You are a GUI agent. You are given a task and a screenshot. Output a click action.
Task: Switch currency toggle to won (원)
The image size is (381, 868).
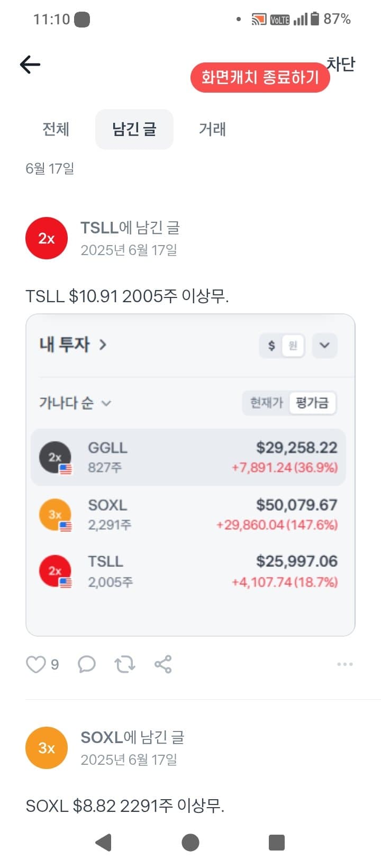293,346
